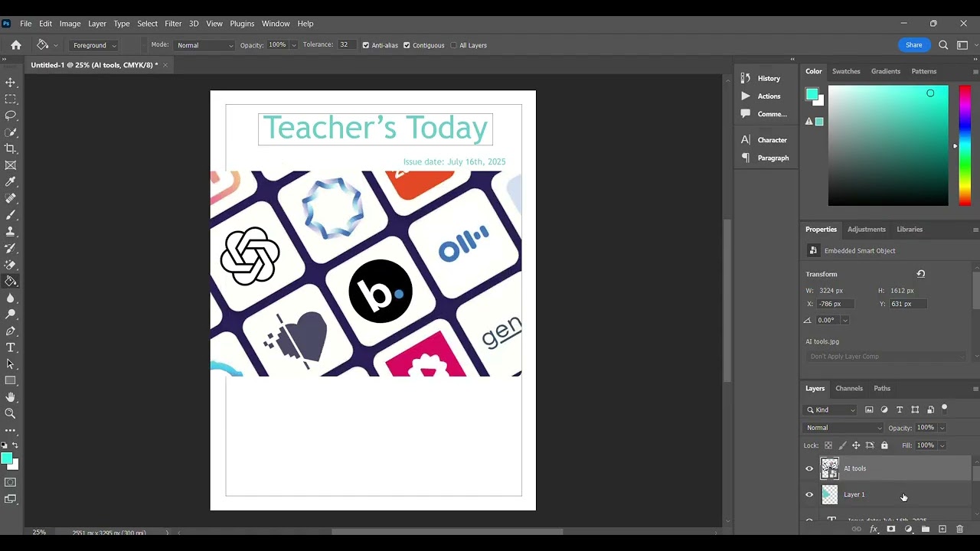The height and width of the screenshot is (551, 980).
Task: Enable the All Layers checkbox
Action: tap(453, 45)
